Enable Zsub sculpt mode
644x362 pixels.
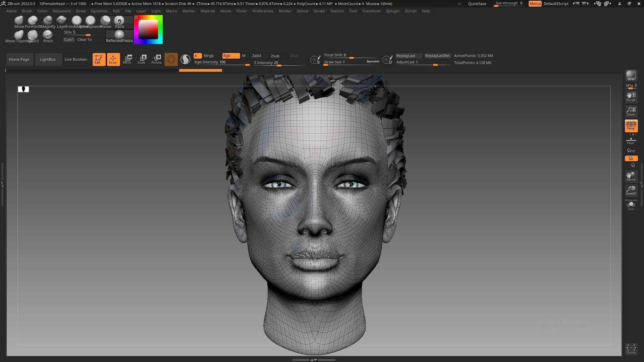(278, 56)
